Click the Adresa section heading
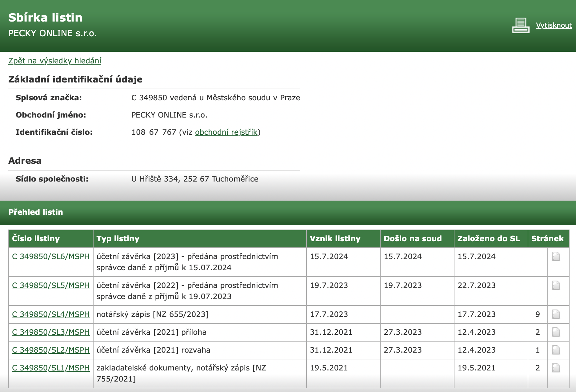The height and width of the screenshot is (392, 576). (x=25, y=161)
